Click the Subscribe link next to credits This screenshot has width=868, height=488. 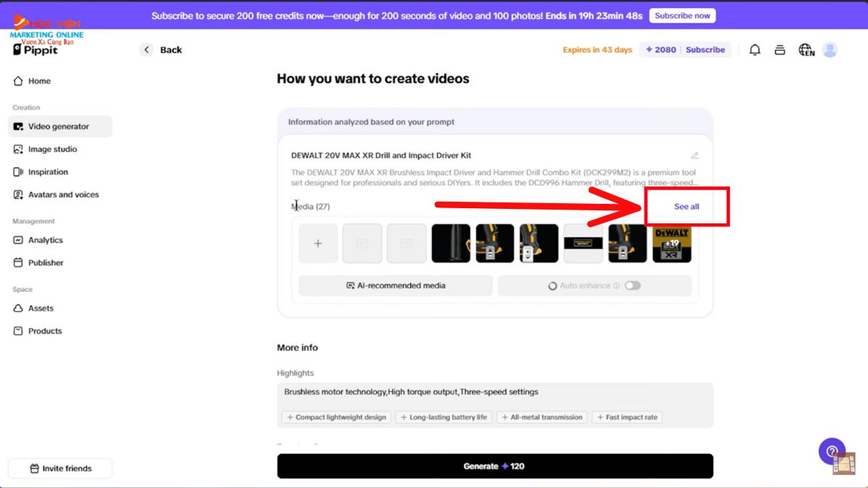click(x=705, y=50)
